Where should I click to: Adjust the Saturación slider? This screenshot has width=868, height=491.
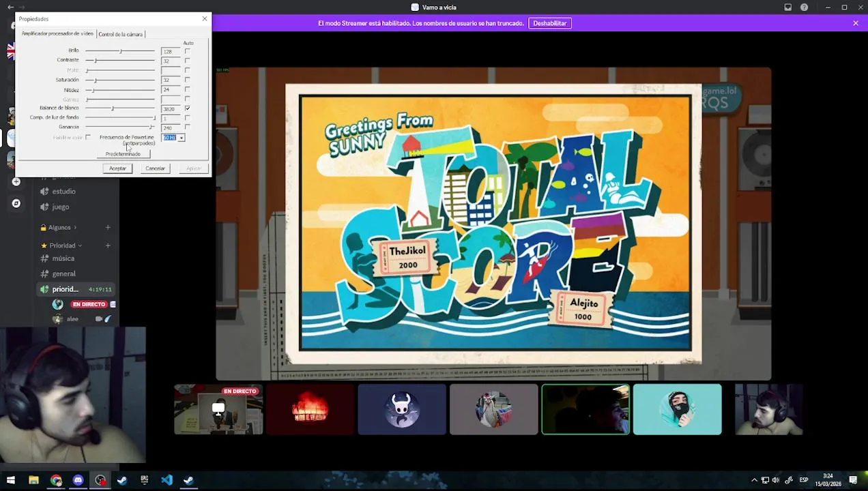[x=120, y=80]
